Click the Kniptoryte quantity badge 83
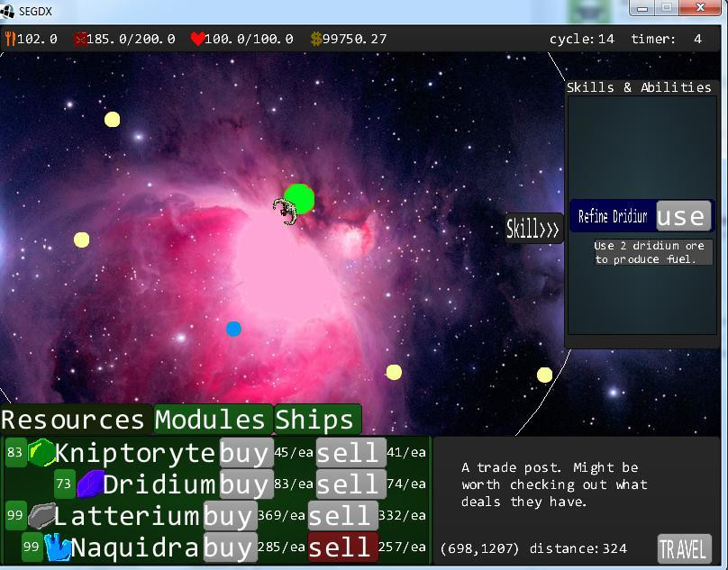 [x=16, y=452]
